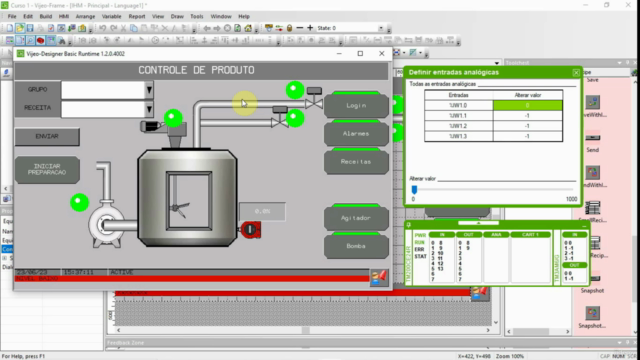
Task: Click the Receitas button
Action: [x=356, y=162]
